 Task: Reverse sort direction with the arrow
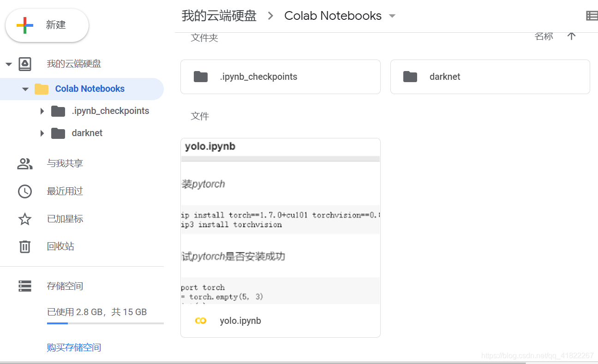tap(571, 36)
